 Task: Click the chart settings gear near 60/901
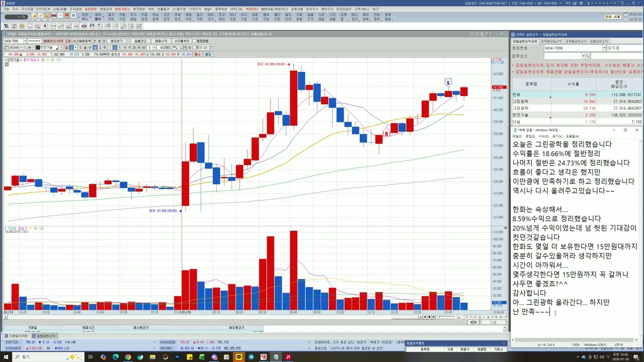point(190,47)
